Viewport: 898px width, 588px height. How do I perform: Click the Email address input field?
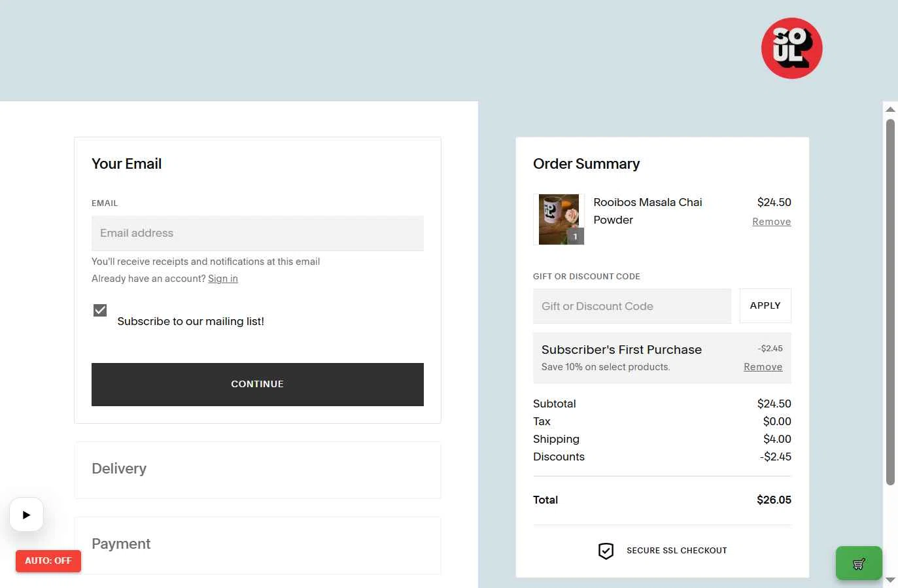[x=258, y=233]
